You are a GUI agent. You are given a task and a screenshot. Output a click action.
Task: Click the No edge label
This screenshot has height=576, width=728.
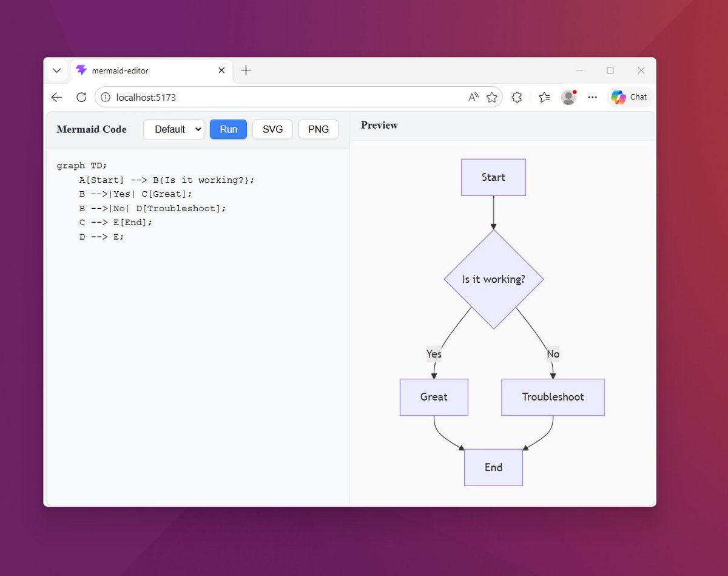pos(553,354)
